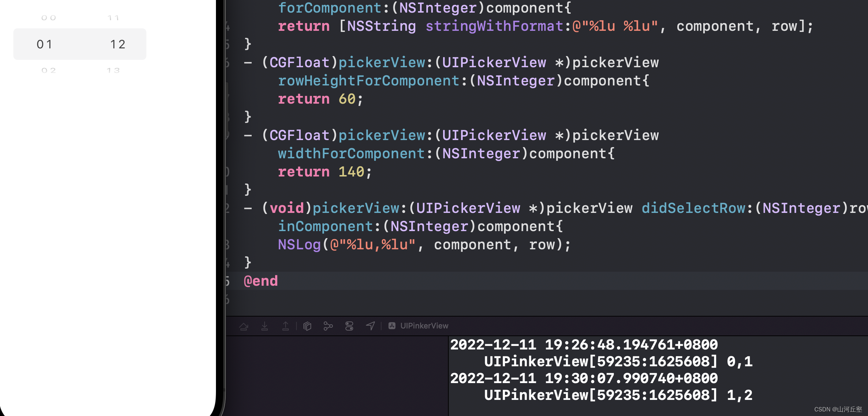
Task: Click 'stringWithFormat' in the return statement
Action: pos(494,26)
